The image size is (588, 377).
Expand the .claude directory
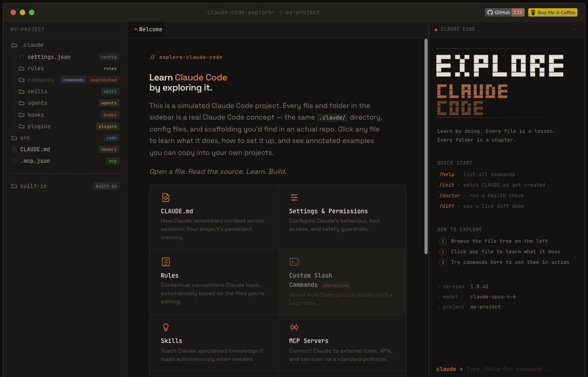(x=65, y=45)
